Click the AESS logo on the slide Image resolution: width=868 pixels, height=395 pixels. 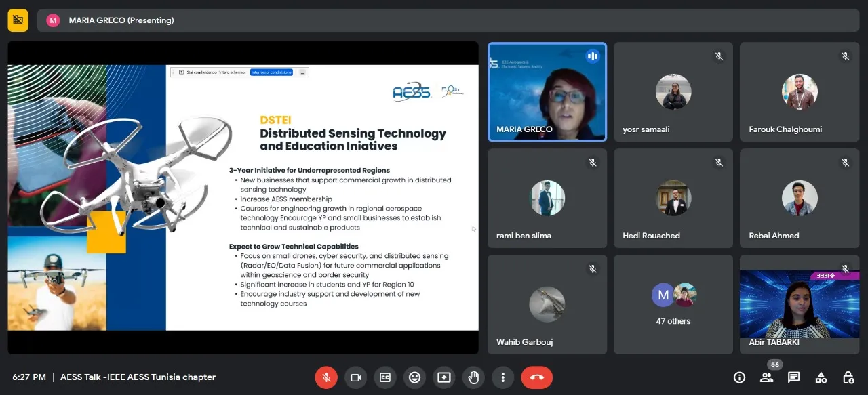click(x=412, y=92)
